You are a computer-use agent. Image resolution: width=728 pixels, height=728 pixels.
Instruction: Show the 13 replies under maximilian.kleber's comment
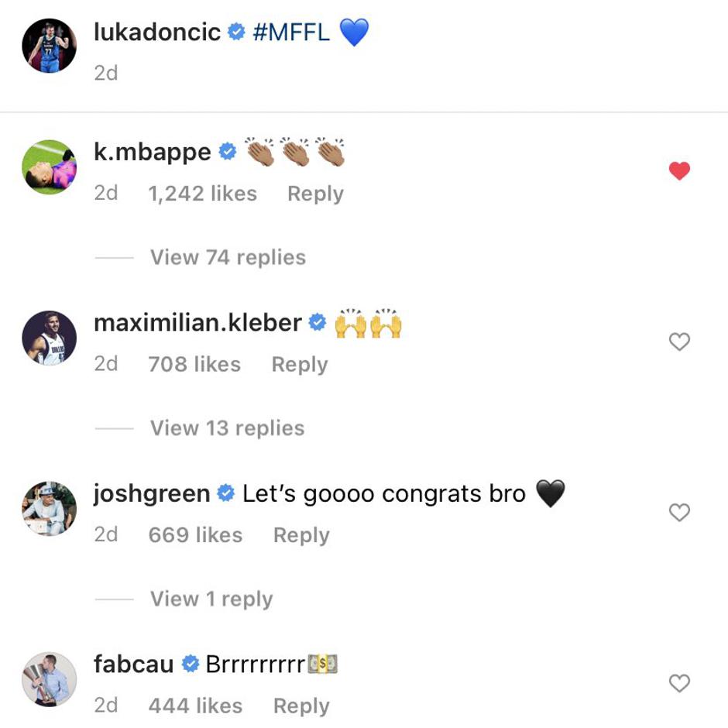[227, 428]
